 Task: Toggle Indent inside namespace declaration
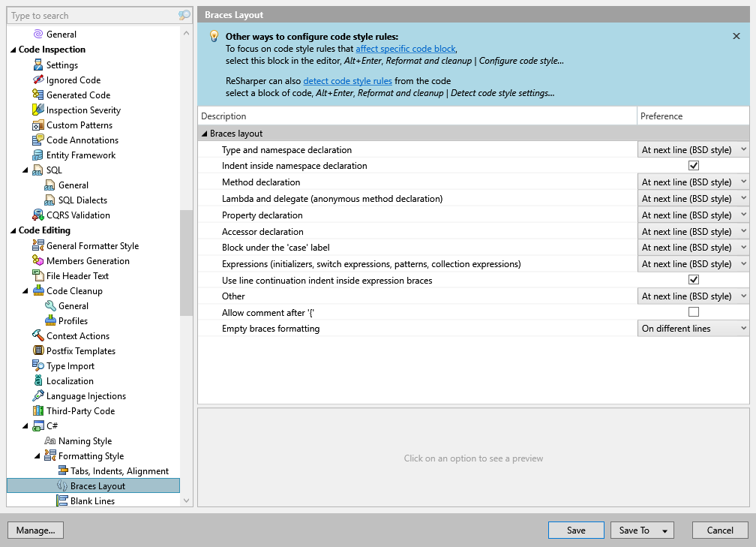point(693,165)
